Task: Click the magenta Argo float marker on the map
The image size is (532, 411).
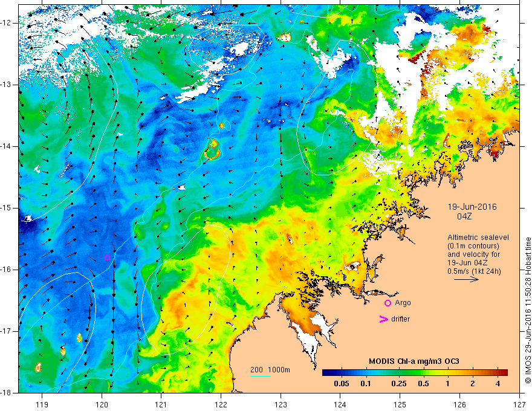Action: 107,257
